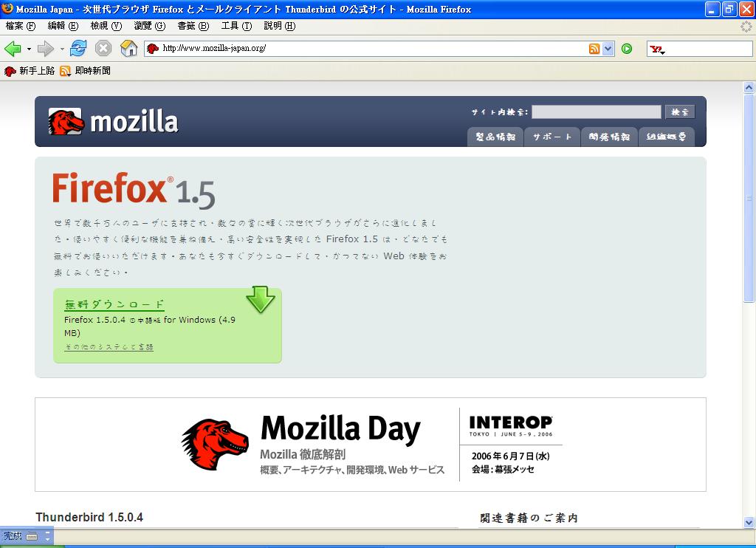The image size is (756, 548).
Task: Open the 書籤 (B) menu
Action: point(193,26)
